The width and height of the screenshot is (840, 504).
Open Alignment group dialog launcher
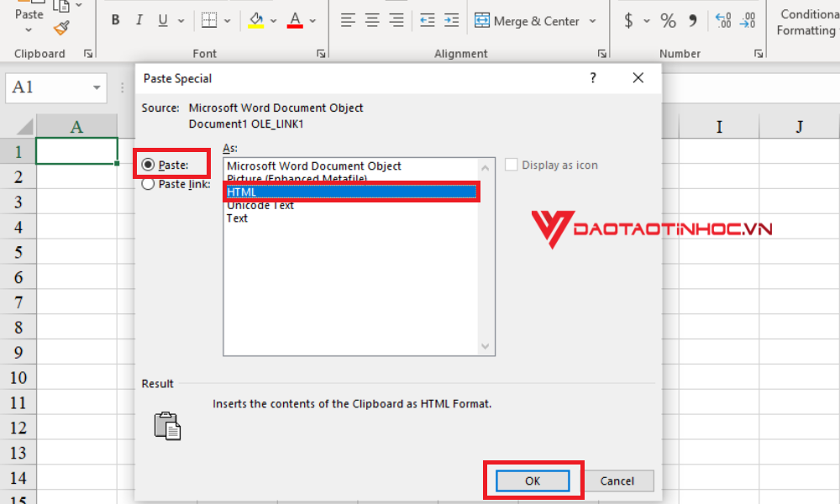(x=601, y=54)
